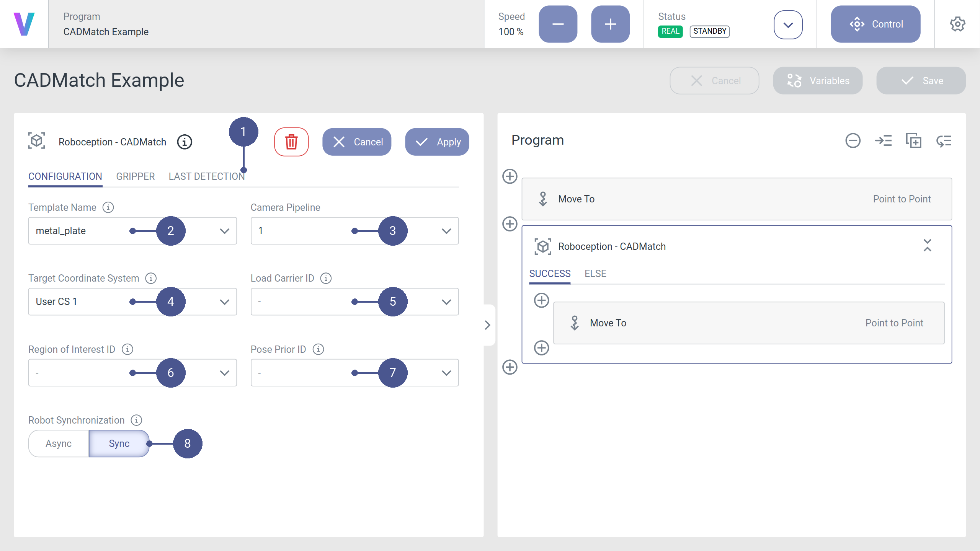
Task: Click the REAL status badge
Action: click(670, 31)
